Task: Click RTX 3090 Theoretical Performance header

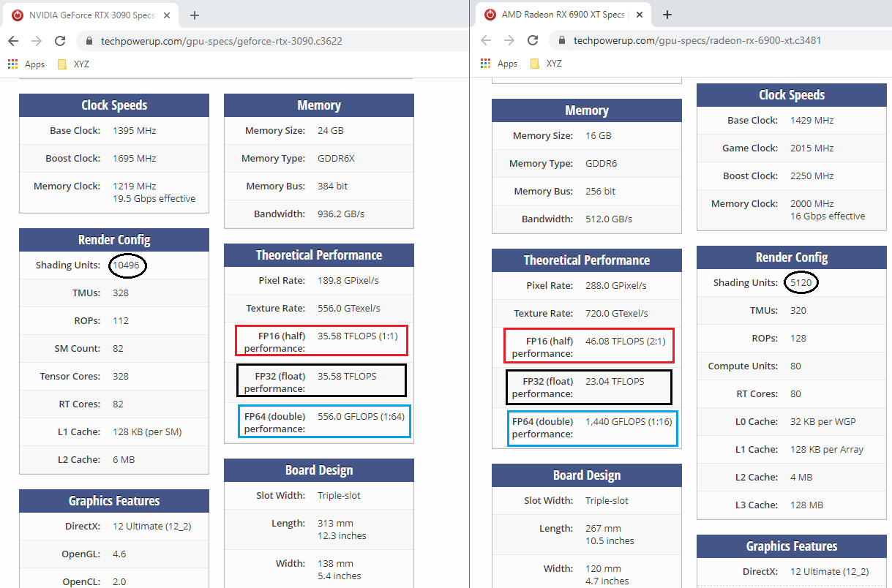Action: point(319,255)
